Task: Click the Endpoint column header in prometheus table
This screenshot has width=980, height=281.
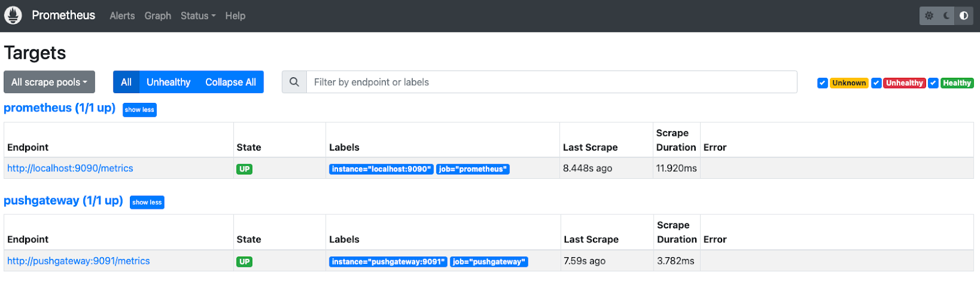Action: coord(28,148)
